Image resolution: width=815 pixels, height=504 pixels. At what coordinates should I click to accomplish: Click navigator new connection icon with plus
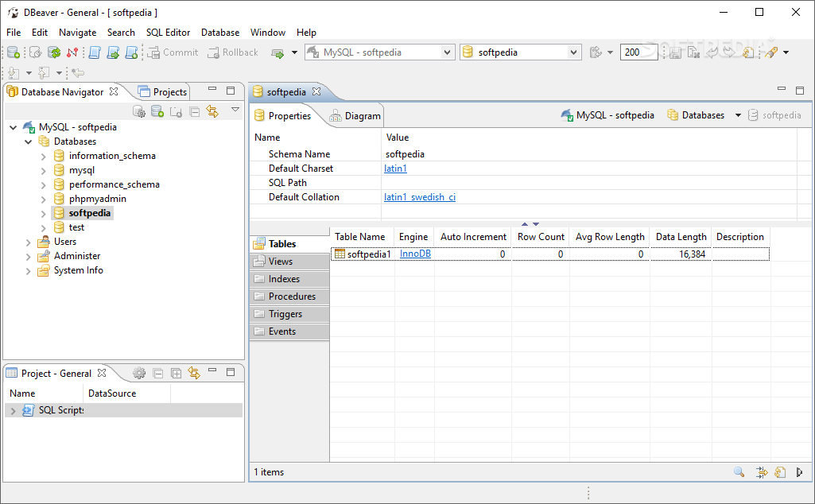click(157, 111)
